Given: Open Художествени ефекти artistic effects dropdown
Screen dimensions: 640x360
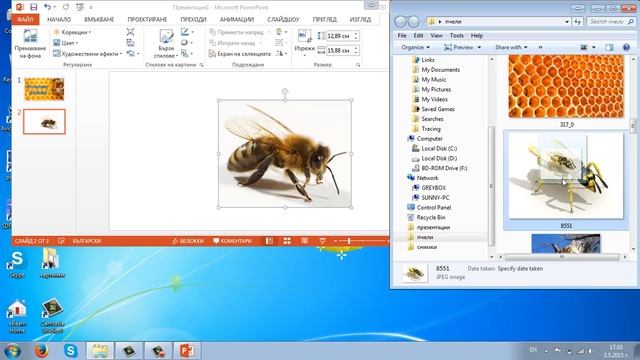Looking at the screenshot, I should pyautogui.click(x=88, y=53).
